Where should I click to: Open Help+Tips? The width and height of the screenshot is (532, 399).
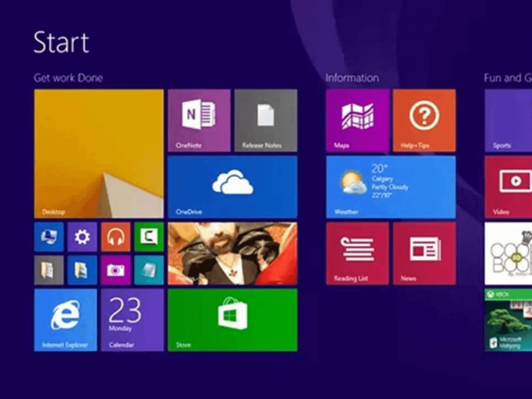pos(424,119)
